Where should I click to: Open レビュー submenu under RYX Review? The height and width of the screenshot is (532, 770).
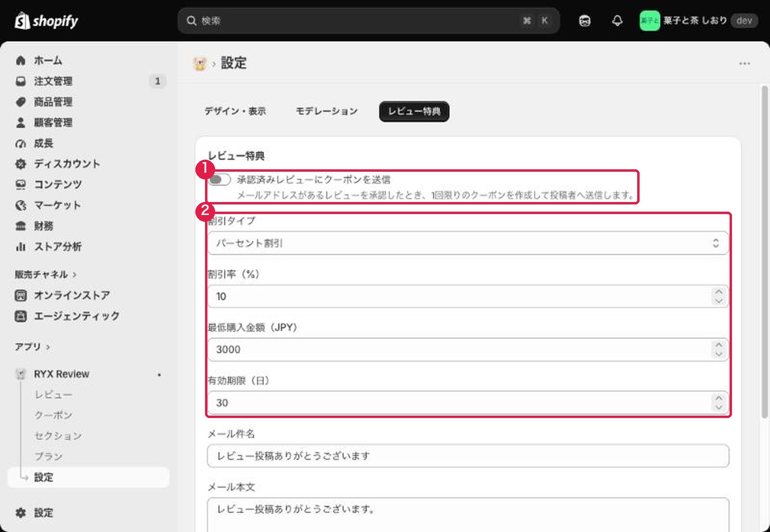pos(53,395)
